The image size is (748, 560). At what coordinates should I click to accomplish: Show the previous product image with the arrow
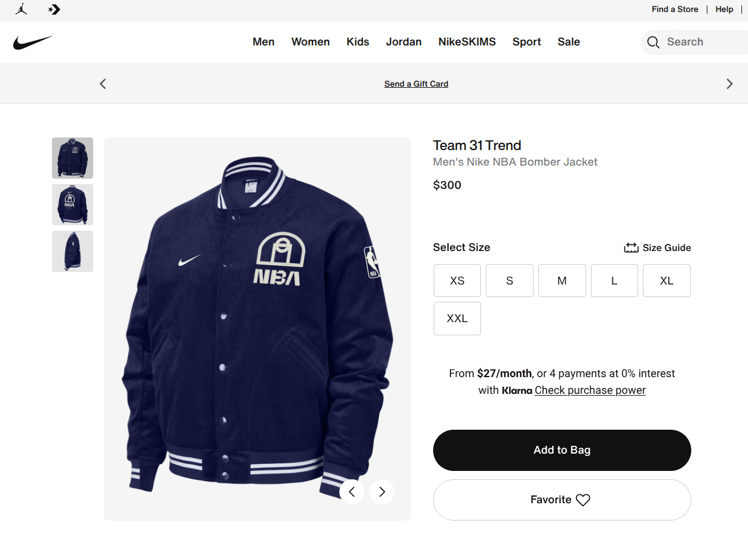[352, 491]
